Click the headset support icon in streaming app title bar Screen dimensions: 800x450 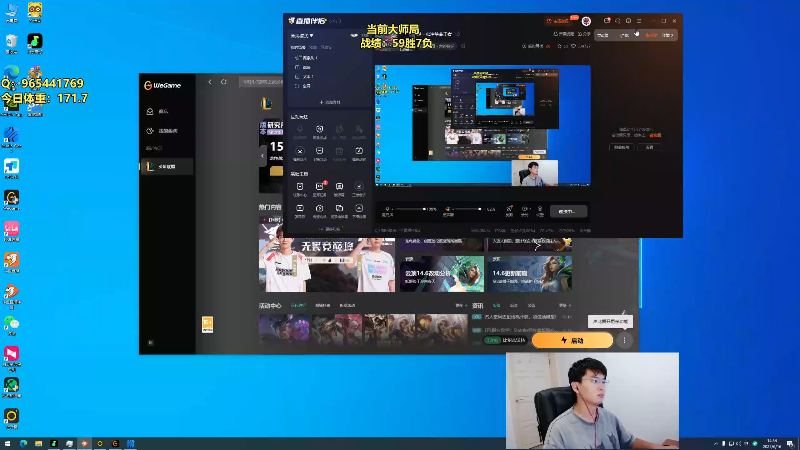click(x=618, y=21)
